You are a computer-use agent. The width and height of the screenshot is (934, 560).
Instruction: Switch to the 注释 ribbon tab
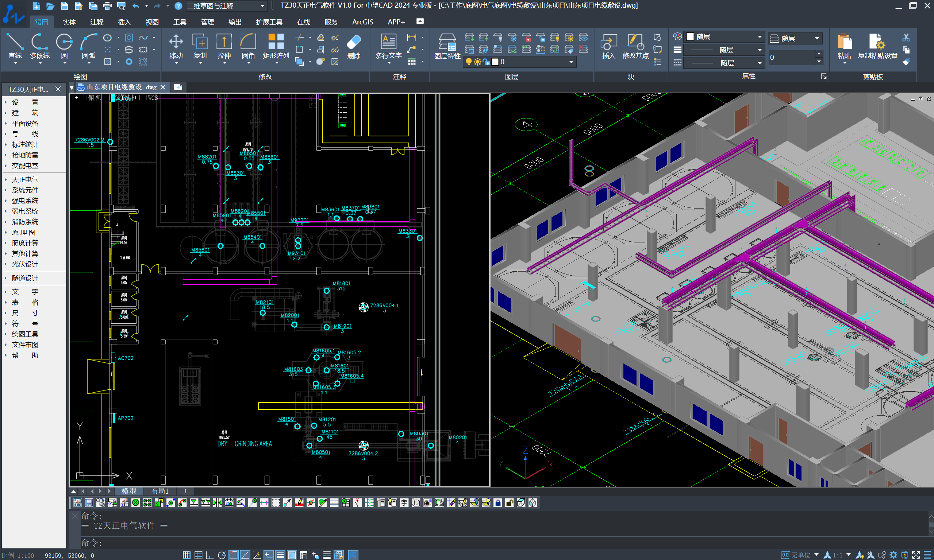[x=97, y=22]
